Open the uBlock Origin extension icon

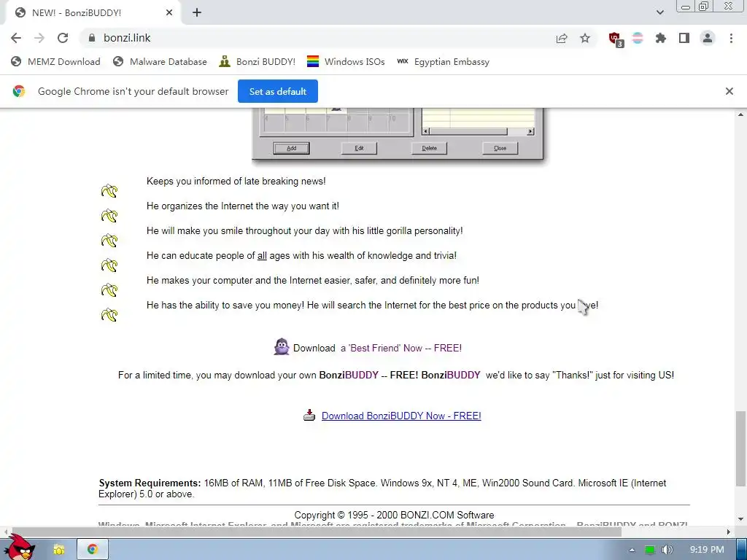(x=616, y=39)
